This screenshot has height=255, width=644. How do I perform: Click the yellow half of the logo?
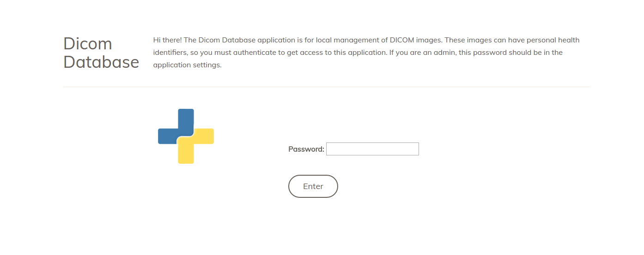196,146
